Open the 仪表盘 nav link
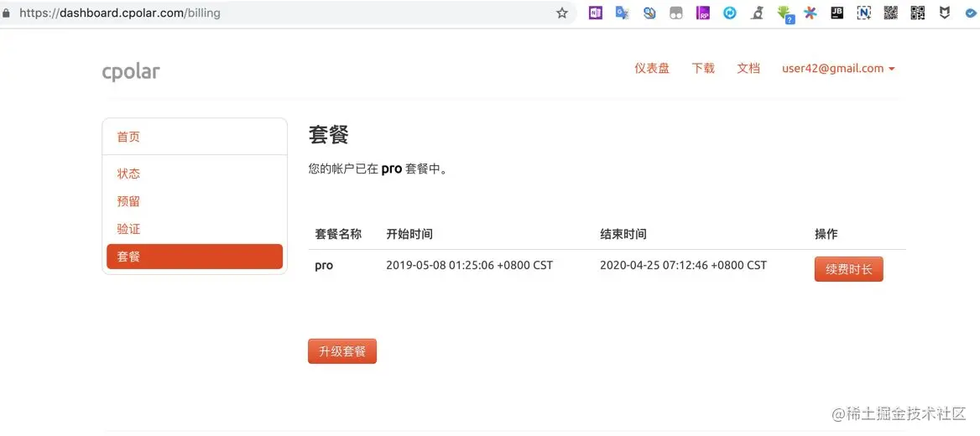Image resolution: width=980 pixels, height=436 pixels. pos(652,69)
